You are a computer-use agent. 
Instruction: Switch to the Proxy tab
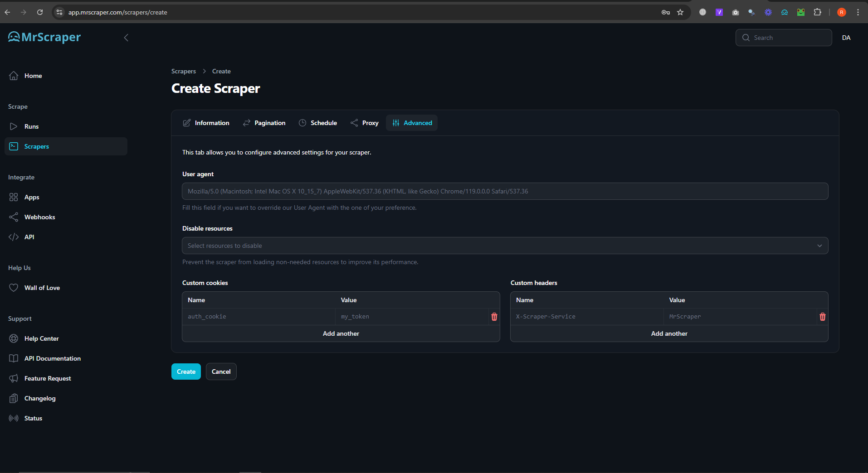(364, 123)
